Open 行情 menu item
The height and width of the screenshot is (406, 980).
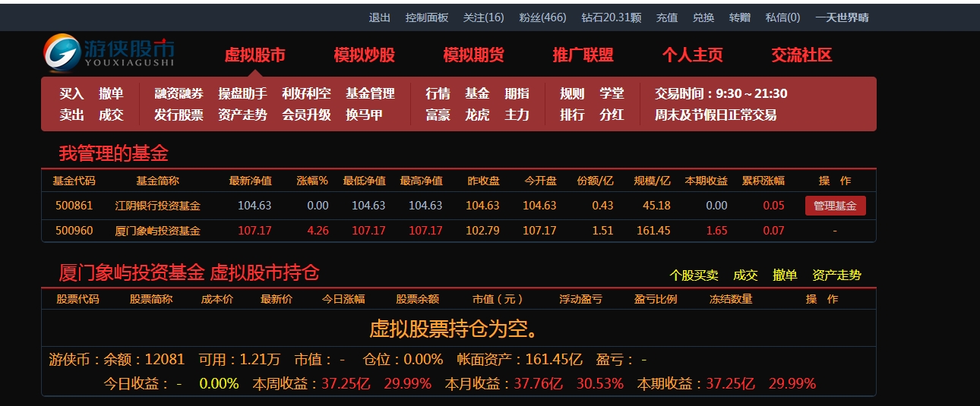[438, 93]
